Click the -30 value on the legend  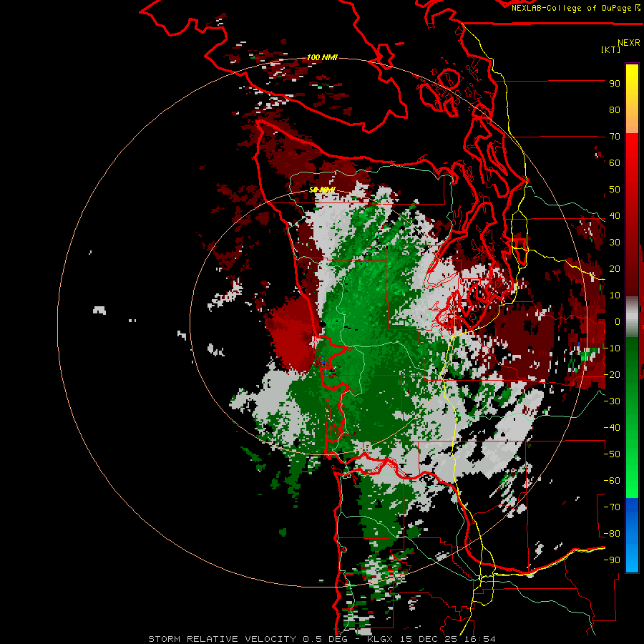click(x=612, y=401)
